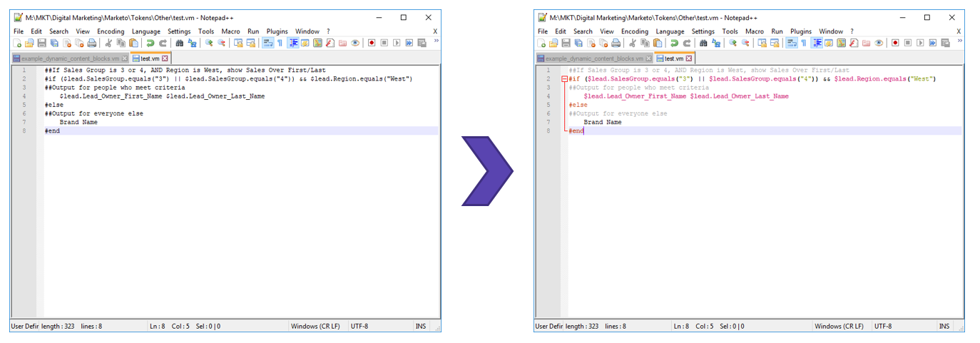The image size is (980, 343).
Task: Toggle Word Wrap in left window toolbar
Action: (x=267, y=43)
